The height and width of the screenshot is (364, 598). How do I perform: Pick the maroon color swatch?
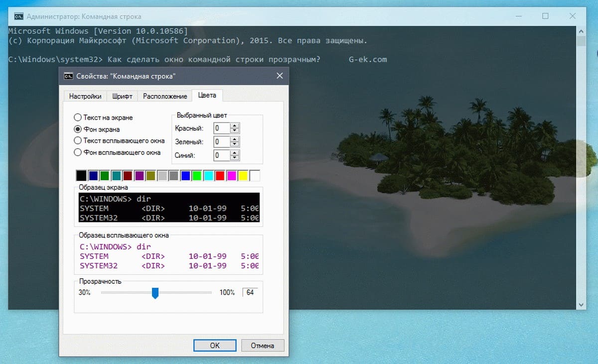128,175
